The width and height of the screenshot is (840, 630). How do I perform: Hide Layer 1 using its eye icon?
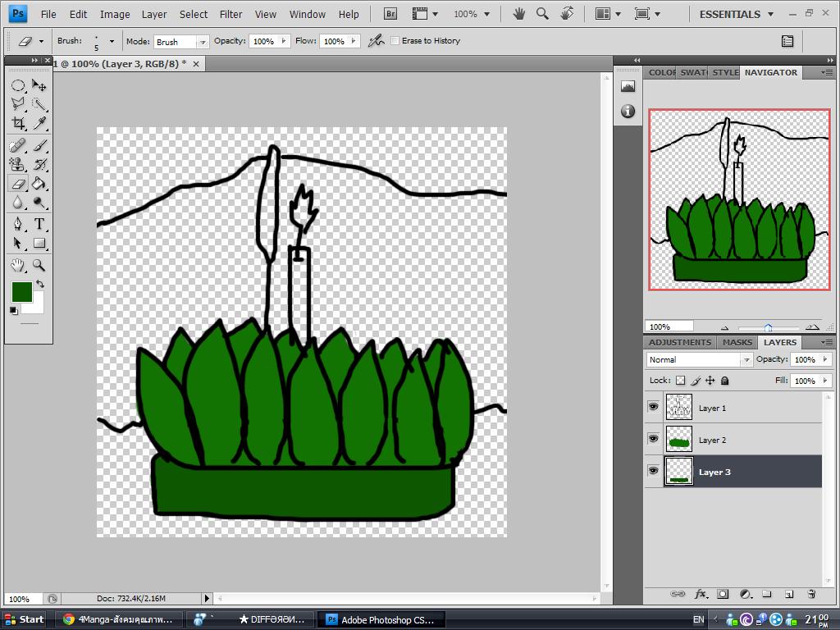pos(653,407)
